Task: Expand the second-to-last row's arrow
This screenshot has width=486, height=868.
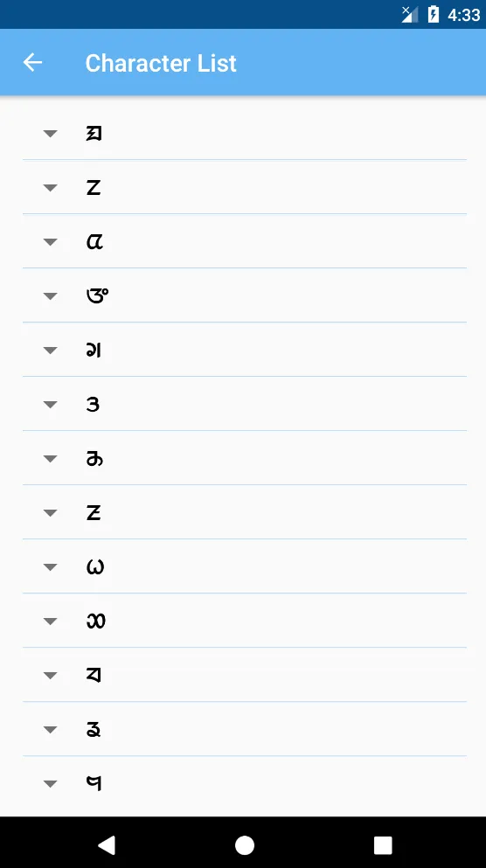Action: [x=51, y=730]
